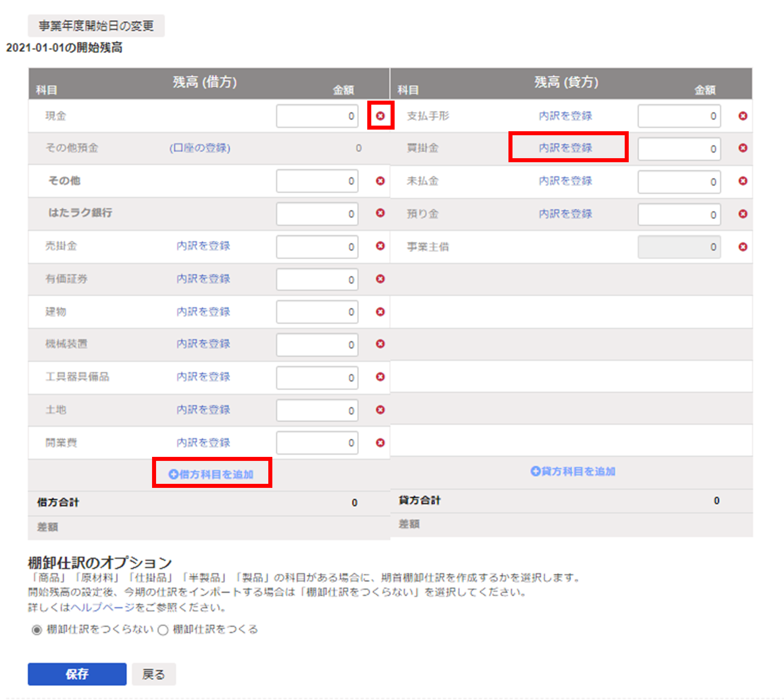Image resolution: width=784 pixels, height=700 pixels.
Task: Open 内訳を登録 for 開業費
Action: [x=203, y=443]
